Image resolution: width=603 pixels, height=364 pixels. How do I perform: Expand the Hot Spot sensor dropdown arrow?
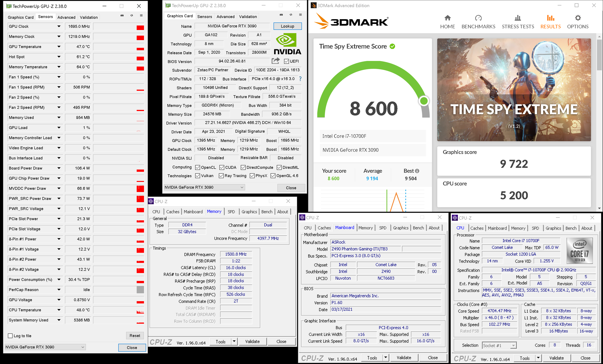59,57
